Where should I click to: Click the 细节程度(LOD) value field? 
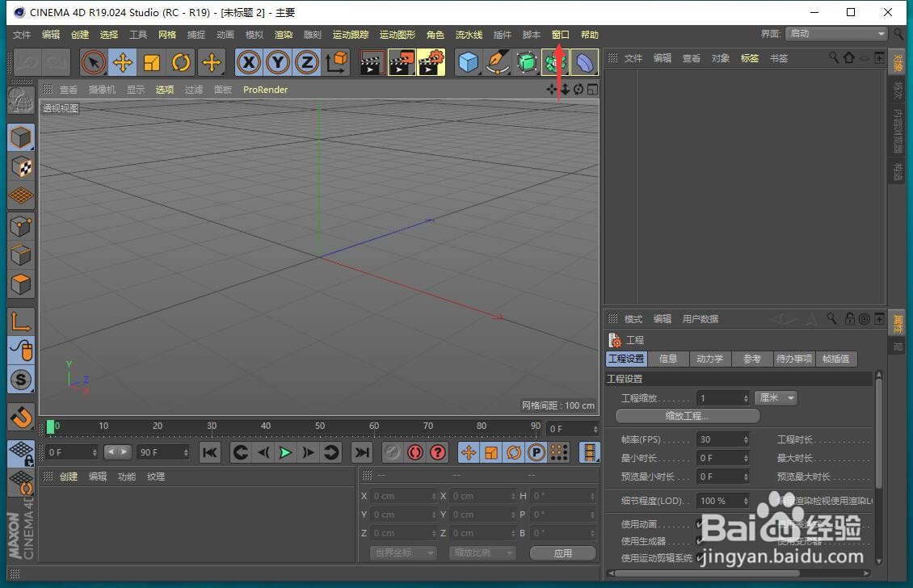(x=722, y=501)
